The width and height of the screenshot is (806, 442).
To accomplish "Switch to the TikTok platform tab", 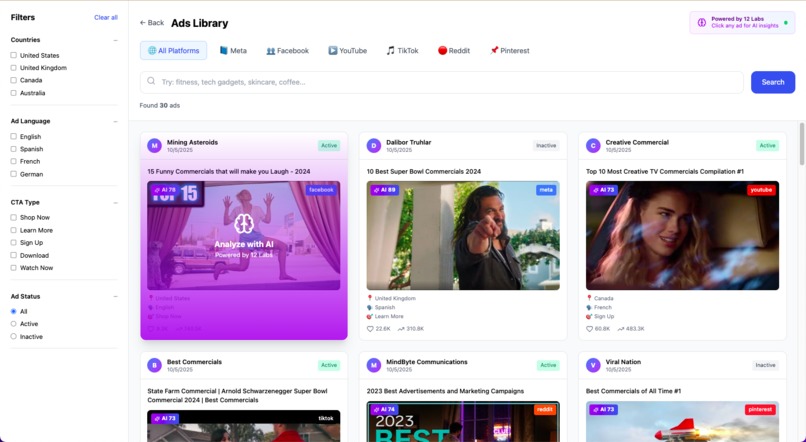I will tap(402, 50).
